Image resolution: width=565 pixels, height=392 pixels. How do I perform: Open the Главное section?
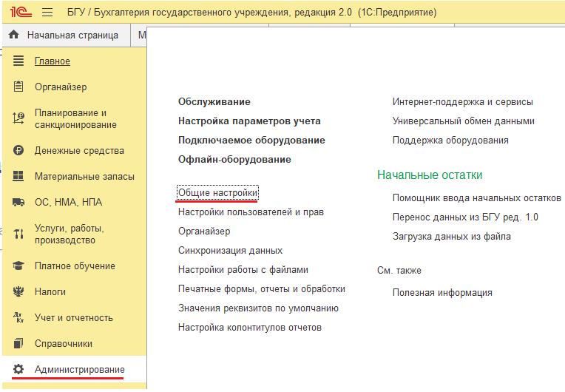pyautogui.click(x=53, y=61)
